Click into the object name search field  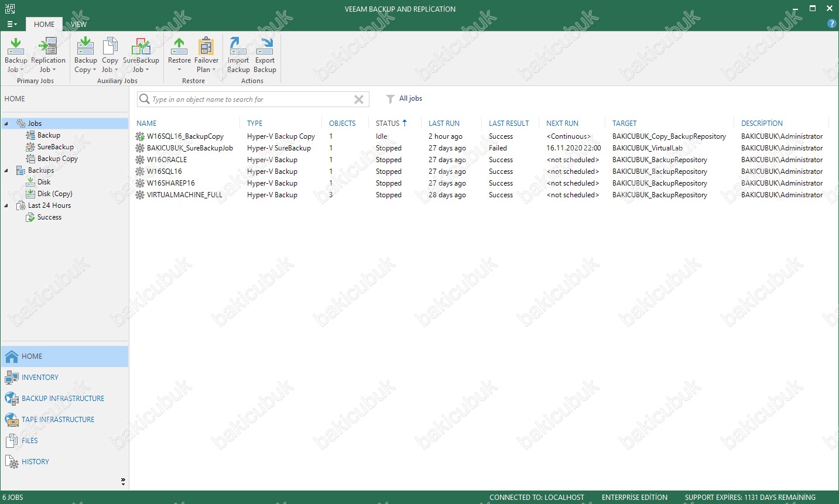point(252,100)
